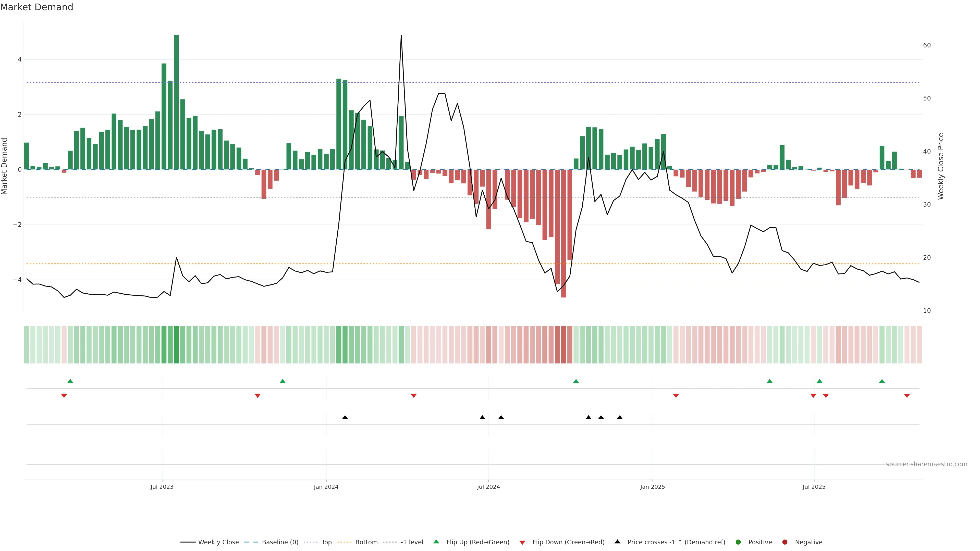980x551 pixels.
Task: Click the Jul 2025 axis label
Action: [x=814, y=487]
